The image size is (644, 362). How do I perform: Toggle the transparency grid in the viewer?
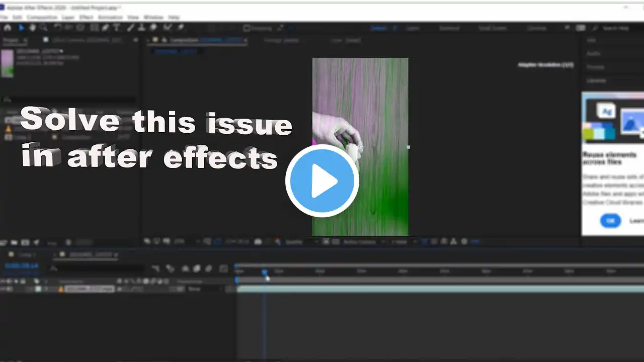point(335,242)
